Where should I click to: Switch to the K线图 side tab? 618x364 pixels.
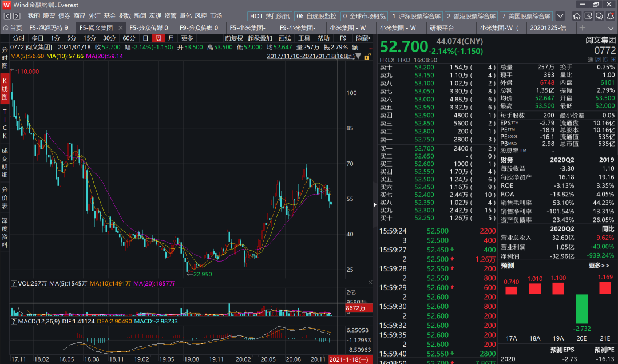[x=5, y=88]
